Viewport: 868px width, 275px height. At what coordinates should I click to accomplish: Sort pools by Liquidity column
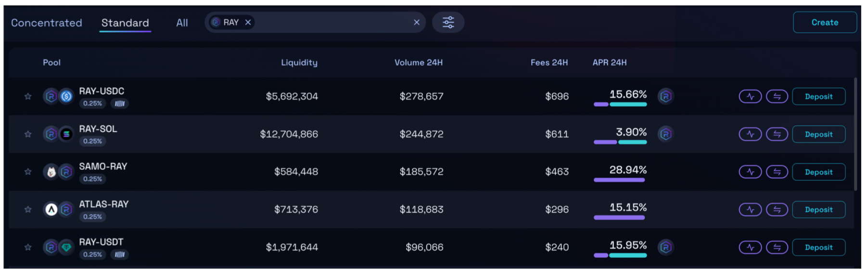299,62
